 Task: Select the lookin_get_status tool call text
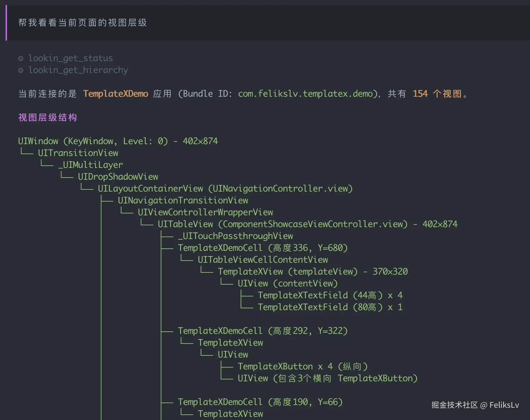(71, 58)
